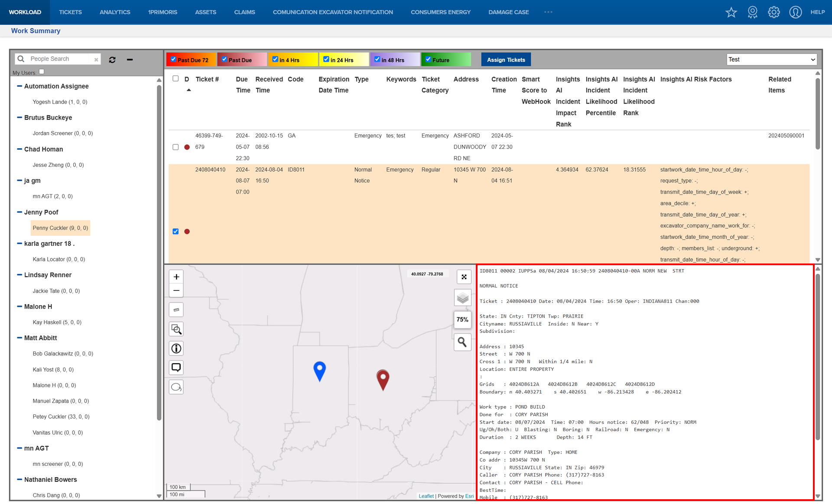Click the map fullscreen expand icon
Viewport: 832px width, 504px height.
(x=464, y=277)
